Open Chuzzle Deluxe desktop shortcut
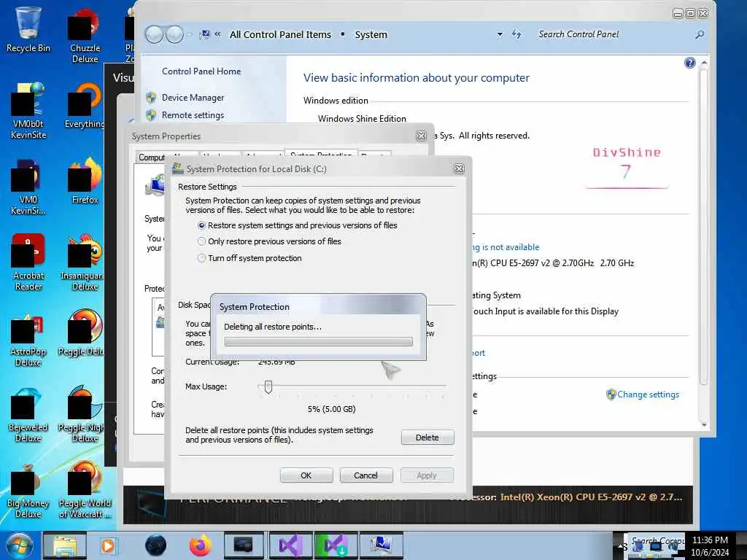 pos(85,36)
